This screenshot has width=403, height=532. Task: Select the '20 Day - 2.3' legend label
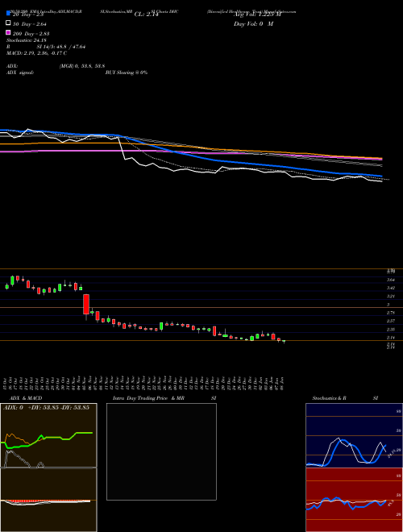[x=28, y=15]
